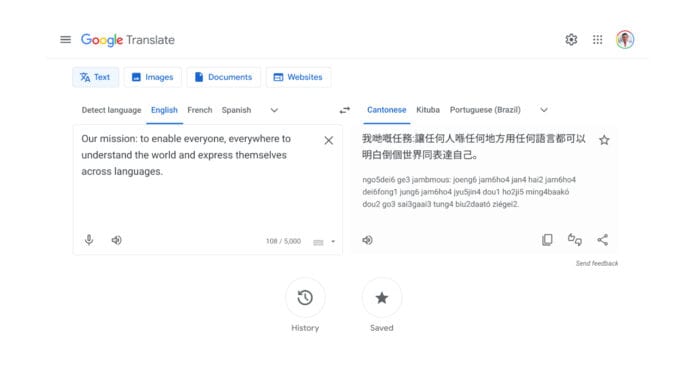Expand the source language list

[x=274, y=110]
